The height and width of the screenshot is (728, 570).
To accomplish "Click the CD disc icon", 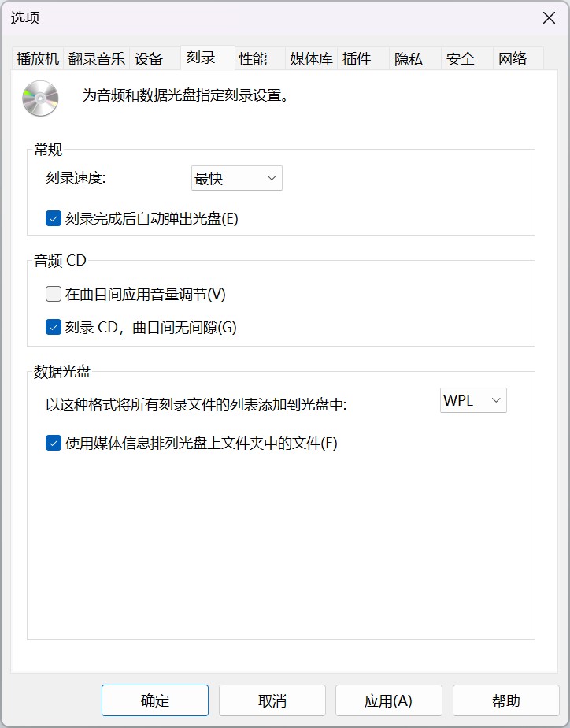I will coord(40,98).
